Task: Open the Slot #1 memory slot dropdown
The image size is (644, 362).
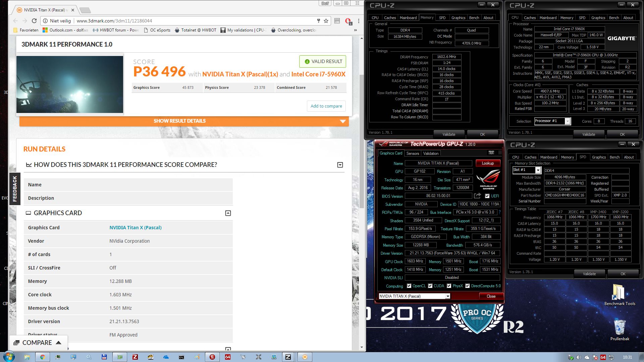Action: [x=527, y=170]
